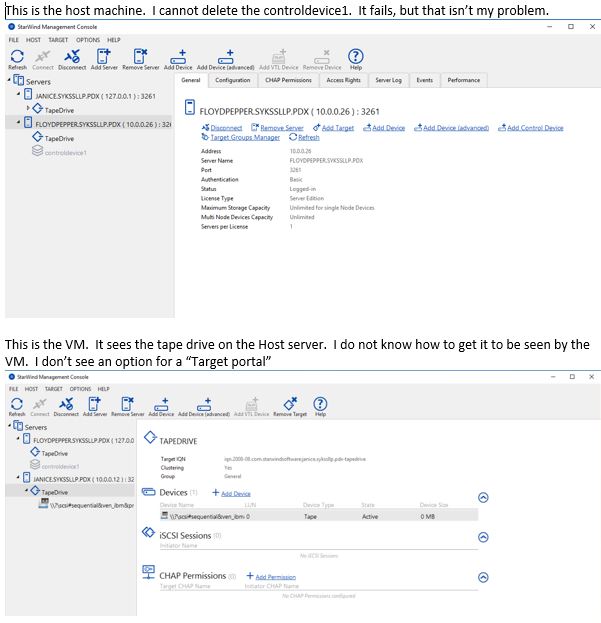
Task: Open FILE menu in top console
Action: [x=14, y=40]
